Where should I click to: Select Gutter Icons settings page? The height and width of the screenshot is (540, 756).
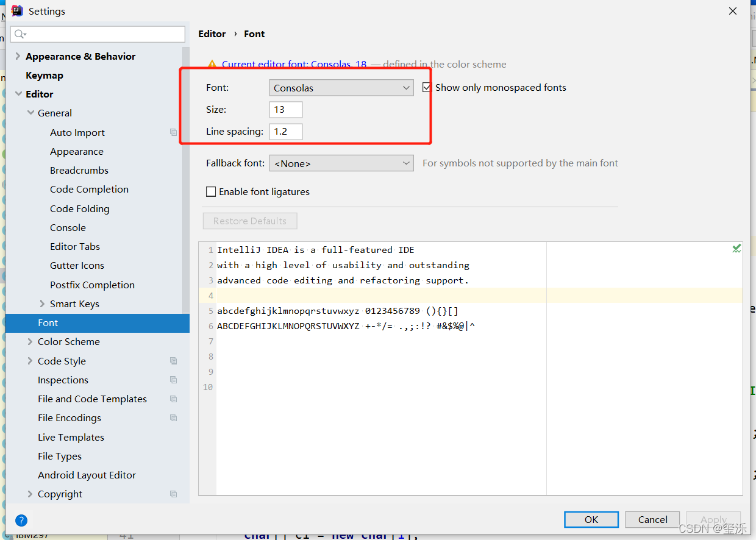click(x=77, y=265)
